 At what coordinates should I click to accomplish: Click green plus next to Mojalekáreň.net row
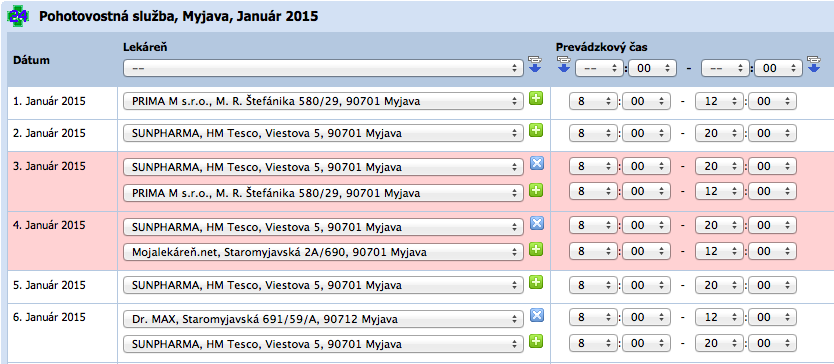536,249
